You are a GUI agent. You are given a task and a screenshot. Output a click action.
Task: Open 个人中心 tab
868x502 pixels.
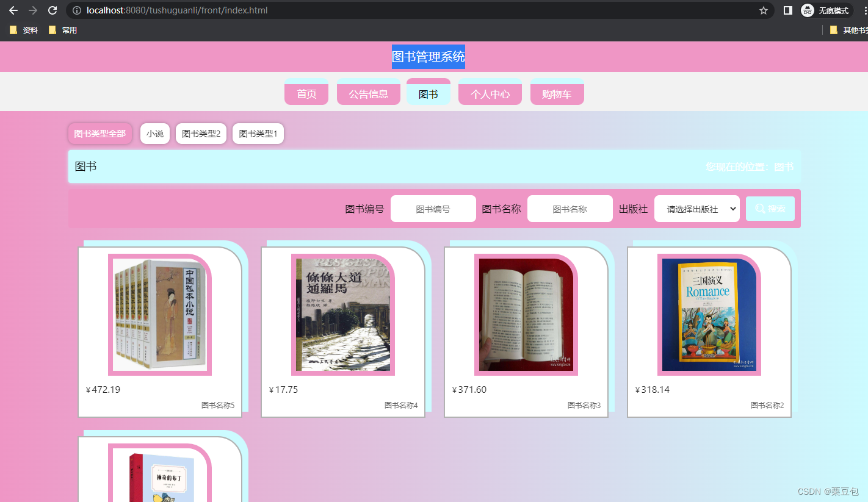[490, 91]
